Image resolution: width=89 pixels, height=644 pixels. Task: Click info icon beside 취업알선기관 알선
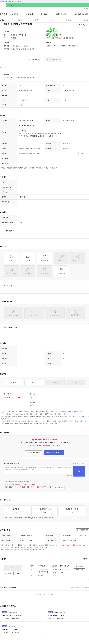[x=50, y=509]
